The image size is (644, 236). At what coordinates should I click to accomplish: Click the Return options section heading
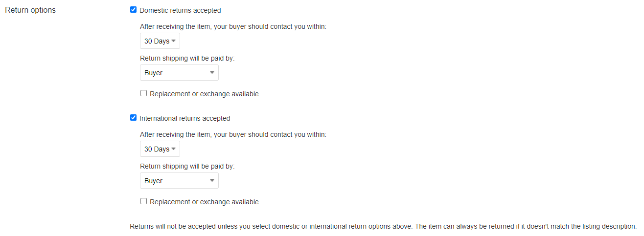coord(30,10)
